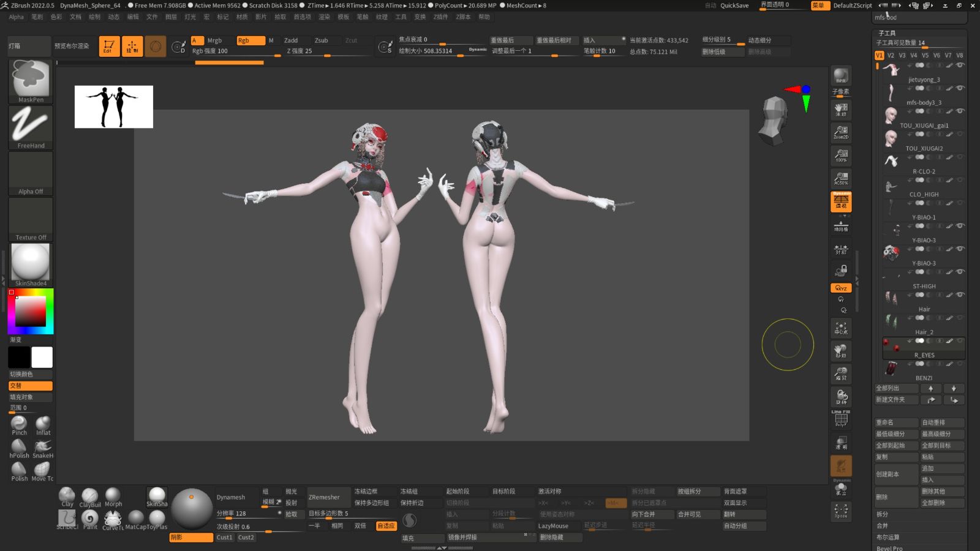Click the 全部列出 button
Image resolution: width=980 pixels, height=551 pixels.
[x=897, y=388]
